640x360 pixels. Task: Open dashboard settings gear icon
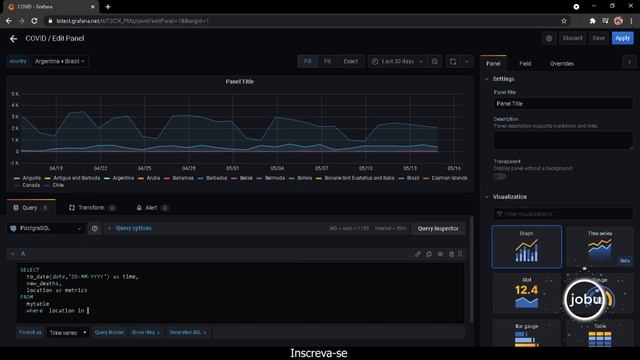pos(549,38)
